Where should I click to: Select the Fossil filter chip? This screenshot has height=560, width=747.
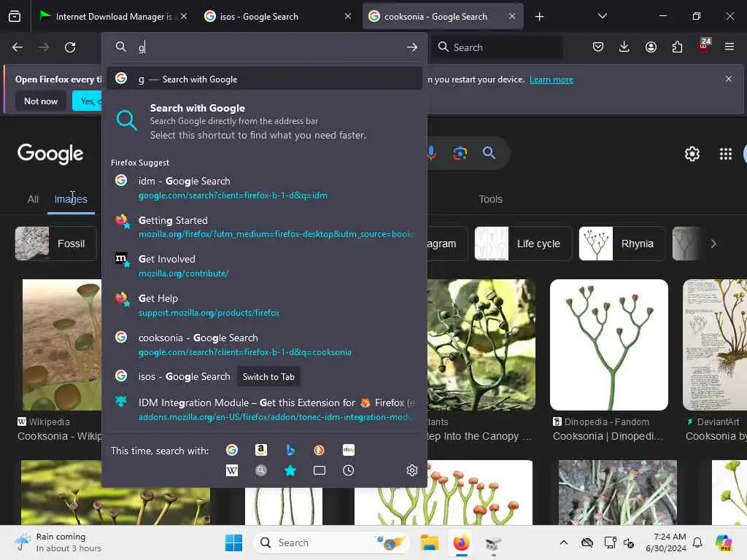55,244
